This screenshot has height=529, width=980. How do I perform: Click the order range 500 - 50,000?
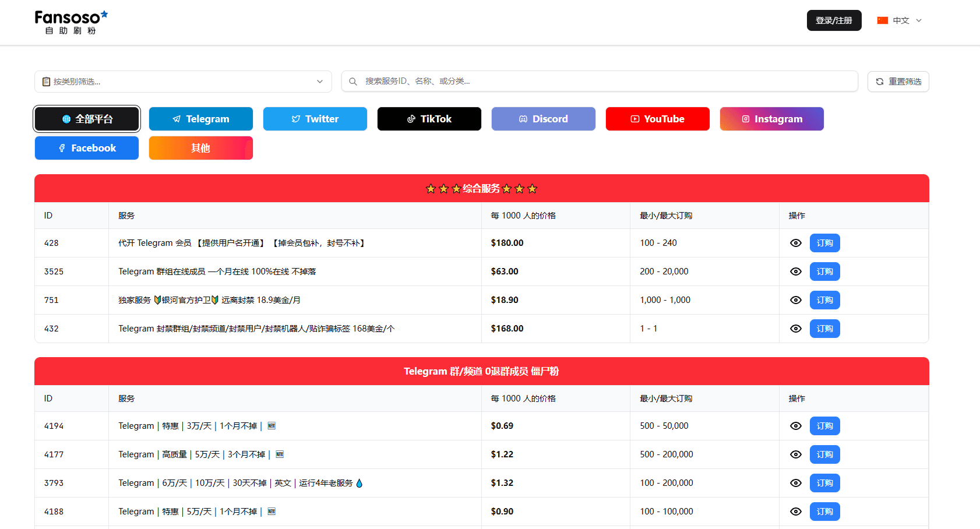pyautogui.click(x=664, y=426)
